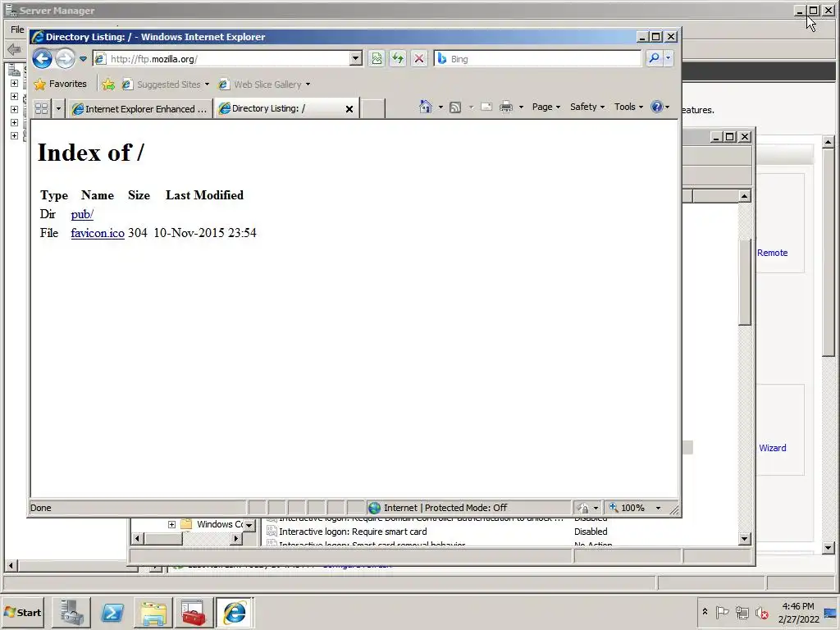This screenshot has height=630, width=840.
Task: Click the Print icon
Action: click(x=505, y=107)
